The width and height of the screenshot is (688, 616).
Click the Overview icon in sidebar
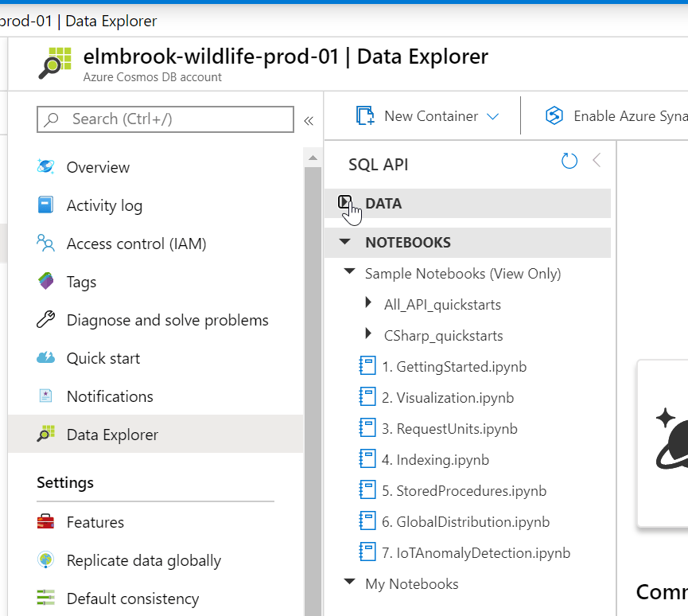click(x=46, y=167)
